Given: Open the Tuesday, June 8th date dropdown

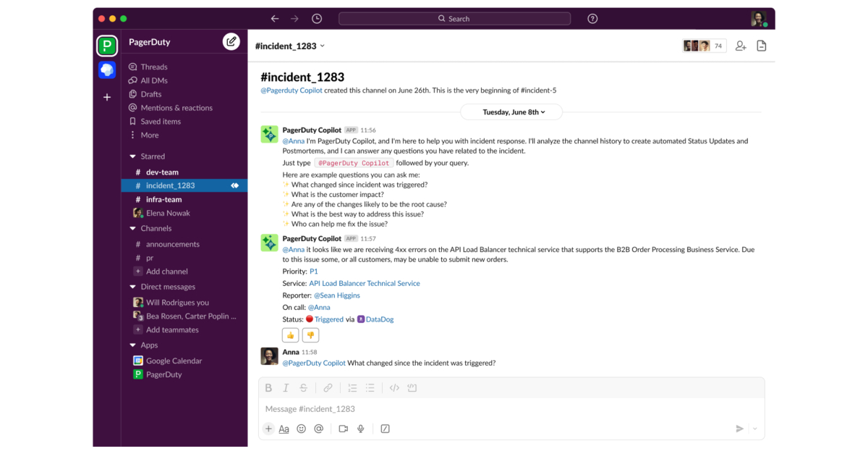Looking at the screenshot, I should [511, 112].
